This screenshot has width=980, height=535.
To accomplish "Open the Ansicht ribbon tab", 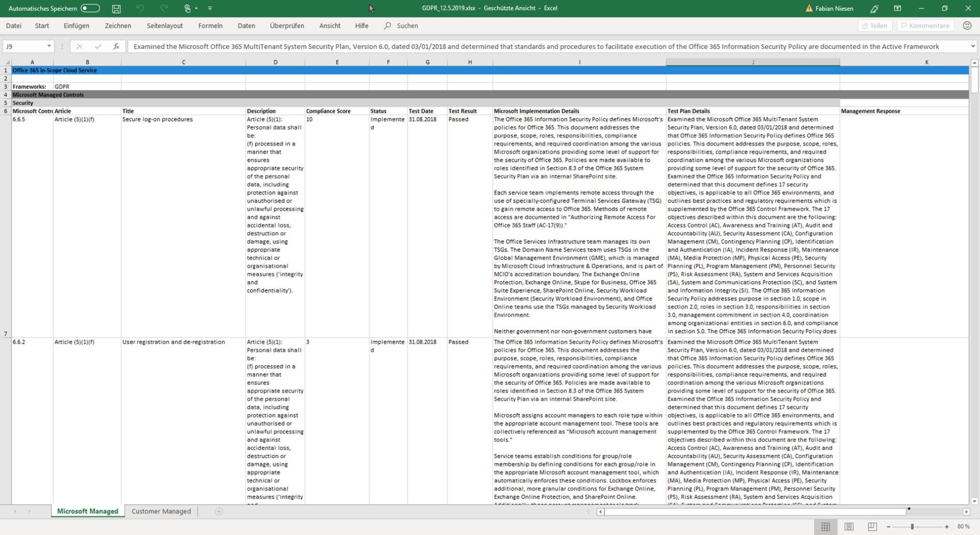I will (x=330, y=26).
